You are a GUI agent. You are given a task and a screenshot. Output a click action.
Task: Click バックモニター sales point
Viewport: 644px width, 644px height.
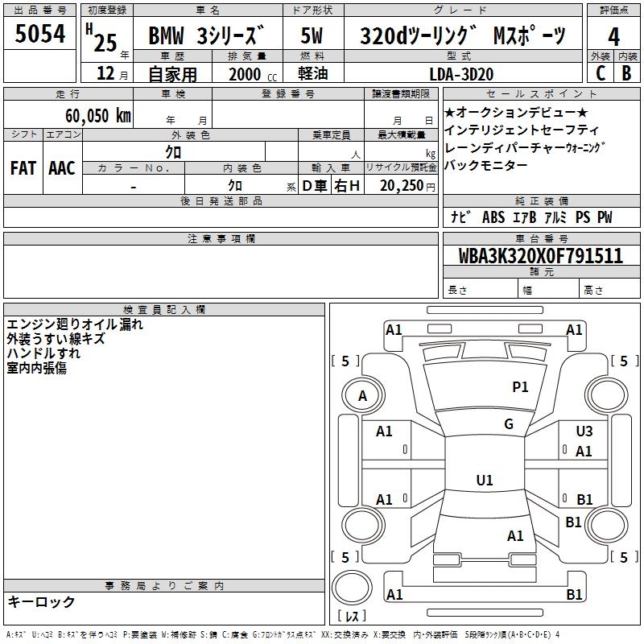tap(486, 165)
